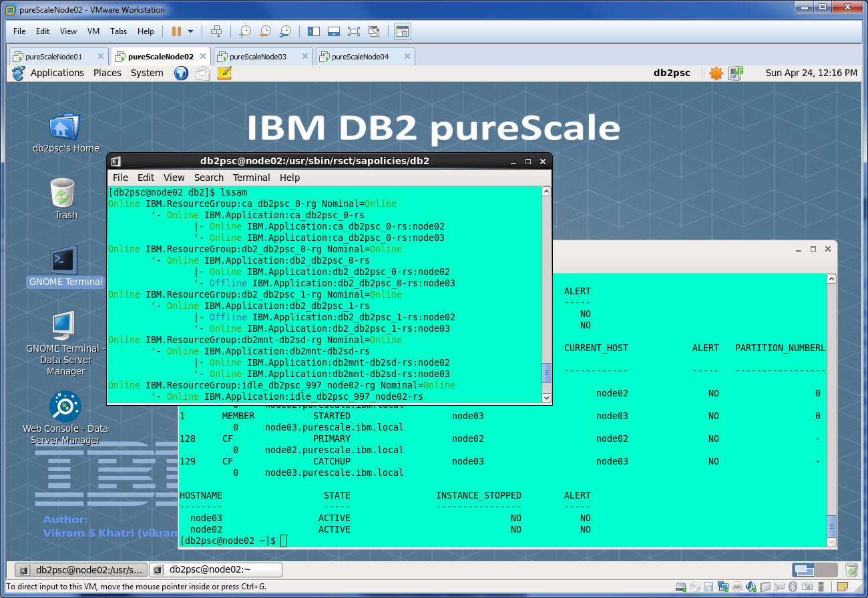Click the network adapter status icon
Viewport: 868px width, 598px height.
click(x=723, y=587)
